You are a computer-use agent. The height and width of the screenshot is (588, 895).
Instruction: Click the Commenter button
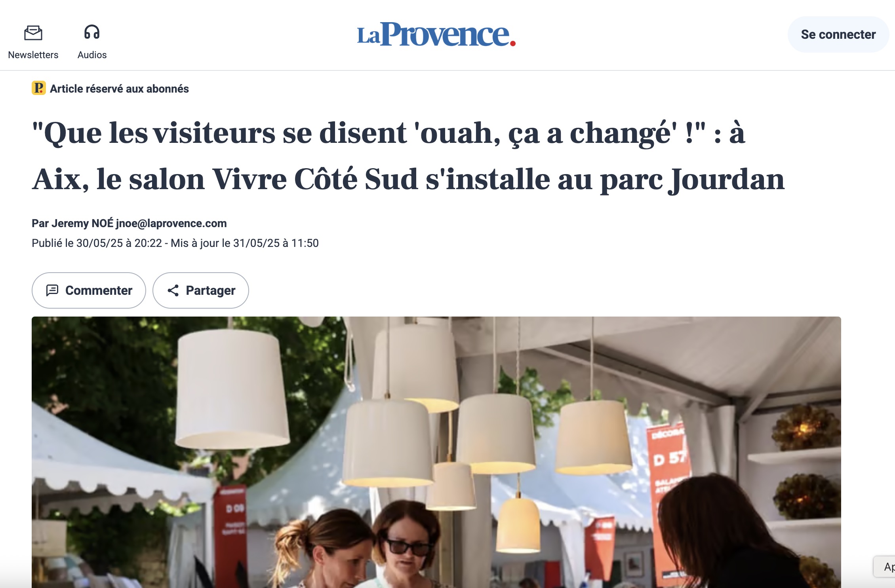(x=89, y=290)
